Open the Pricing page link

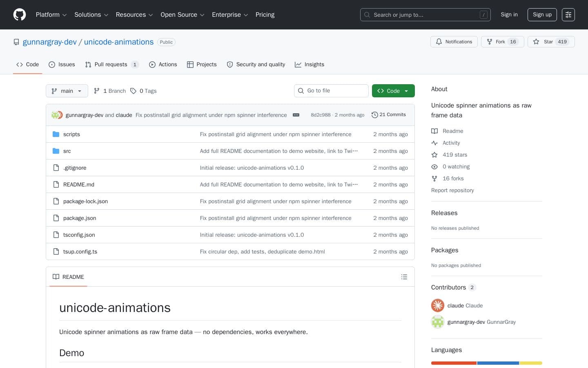tap(265, 15)
